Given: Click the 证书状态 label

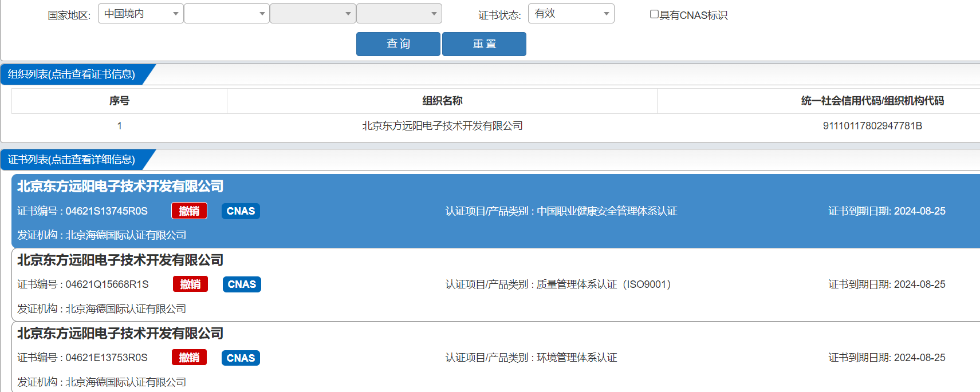Looking at the screenshot, I should [x=499, y=15].
